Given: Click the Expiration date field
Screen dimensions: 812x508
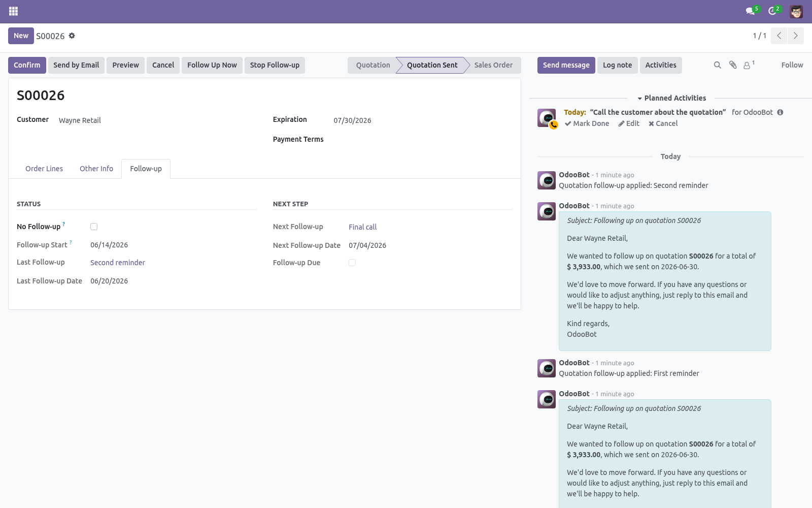Looking at the screenshot, I should click(352, 120).
